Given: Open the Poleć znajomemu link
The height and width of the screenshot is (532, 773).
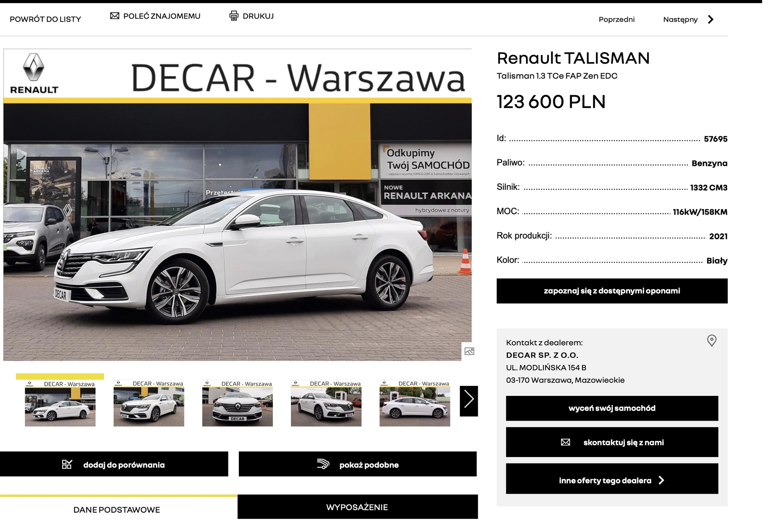Looking at the screenshot, I should click(x=155, y=16).
